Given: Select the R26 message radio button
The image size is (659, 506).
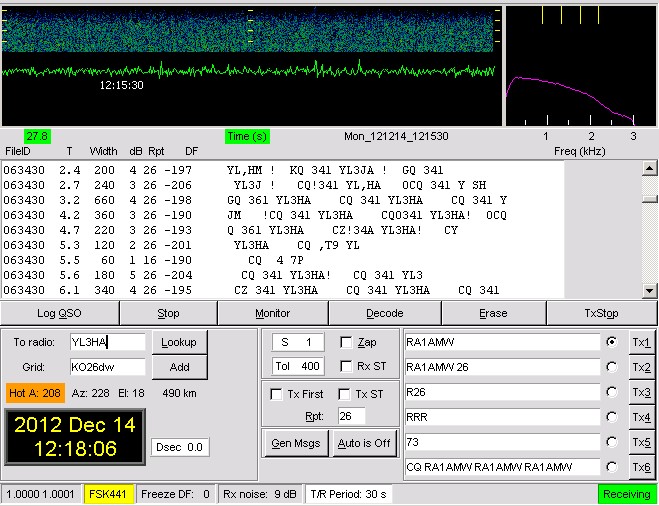Looking at the screenshot, I should [612, 392].
